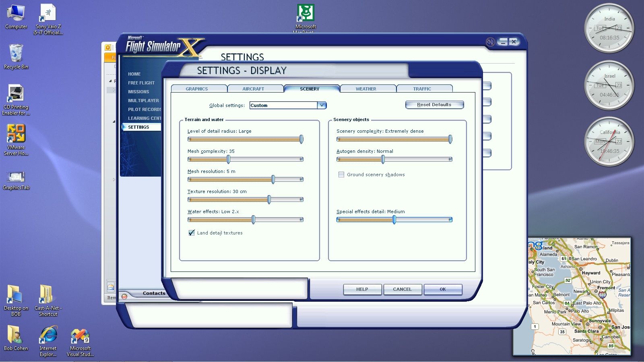644x362 pixels.
Task: Open LEARNING CENTER in sidebar
Action: click(144, 118)
